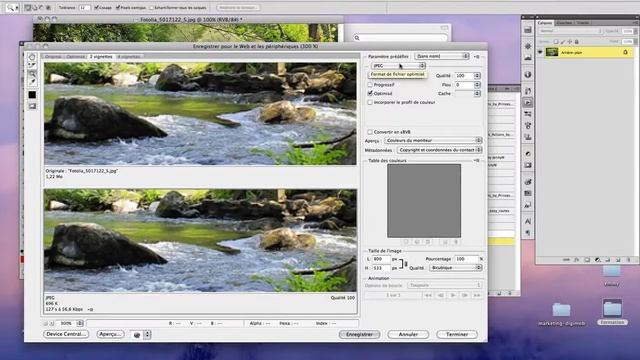The width and height of the screenshot is (640, 360).
Task: Click the Aperçu preview button at bottom
Action: click(110, 334)
